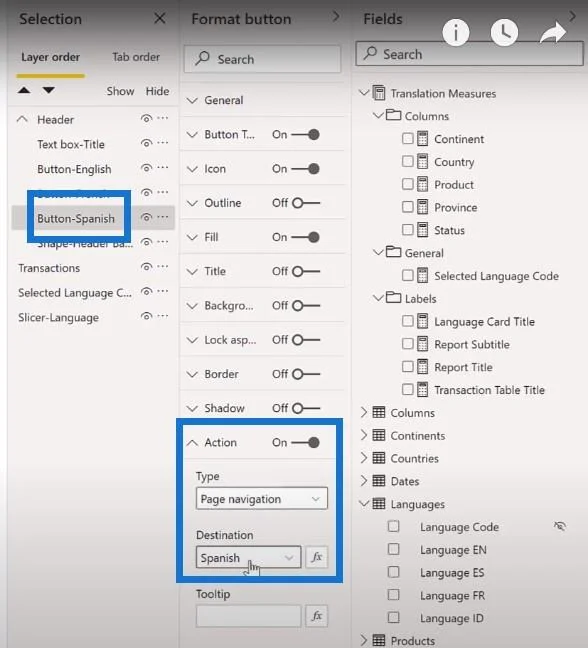Open the Type dropdown showing Page navigation

click(262, 499)
